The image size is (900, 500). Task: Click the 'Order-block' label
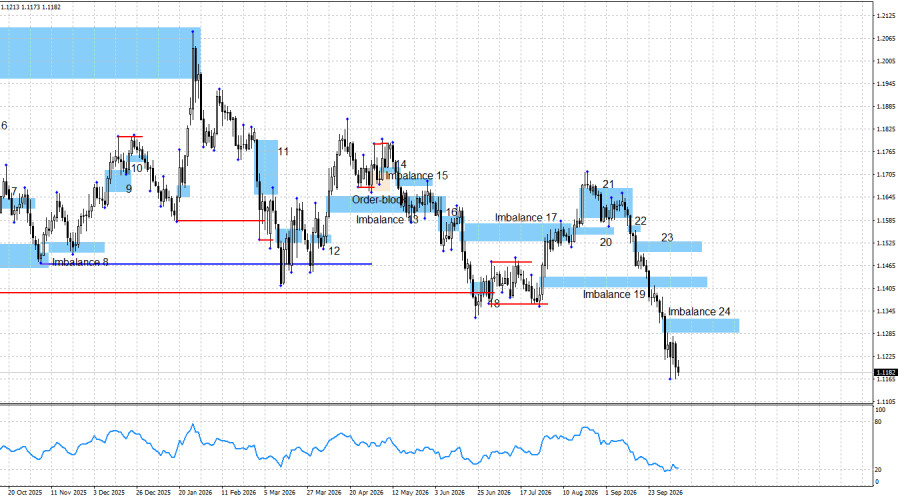click(379, 200)
